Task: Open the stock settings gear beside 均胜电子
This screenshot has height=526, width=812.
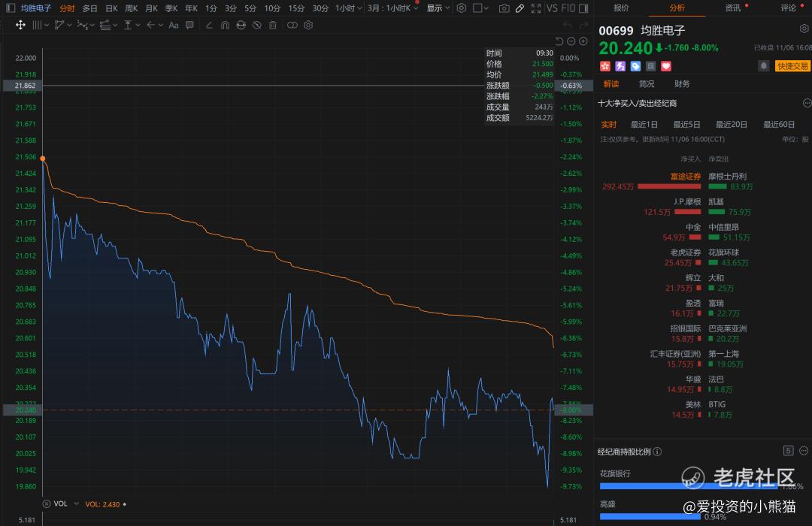Action: [804, 29]
